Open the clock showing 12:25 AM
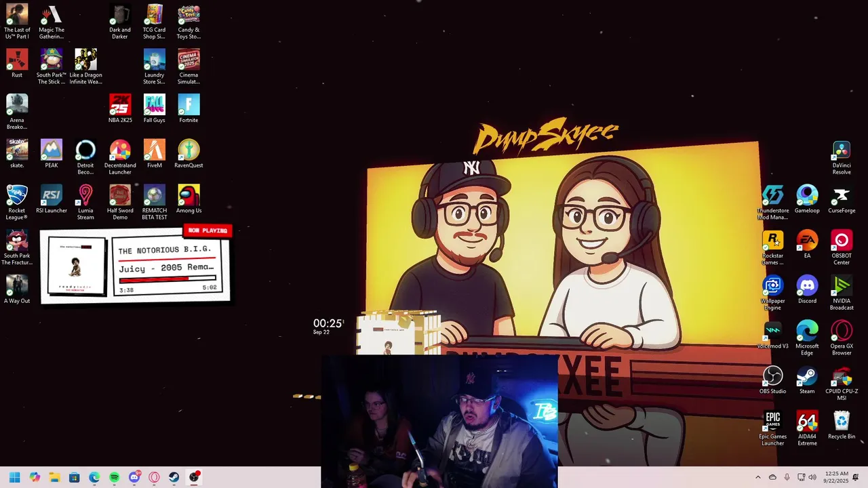868x488 pixels. 836,477
